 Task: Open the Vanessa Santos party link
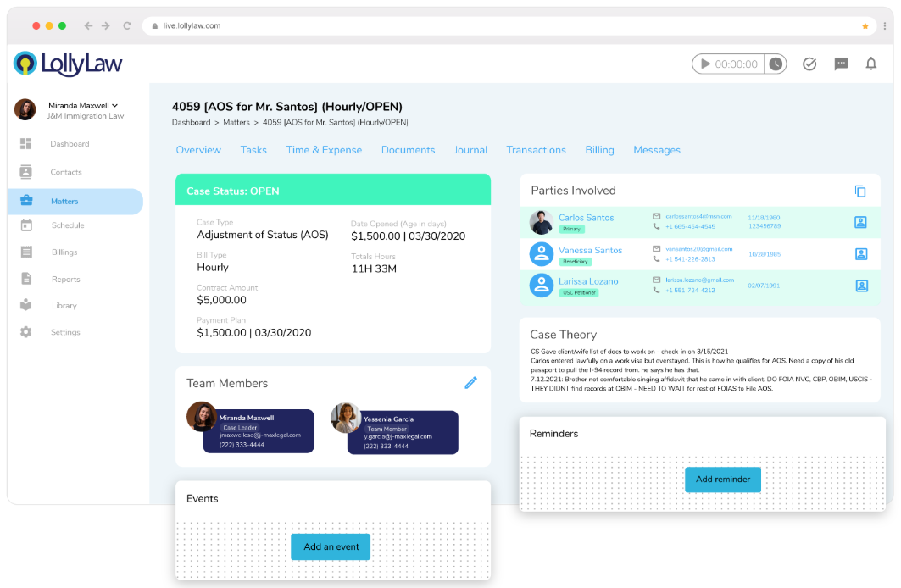[590, 250]
